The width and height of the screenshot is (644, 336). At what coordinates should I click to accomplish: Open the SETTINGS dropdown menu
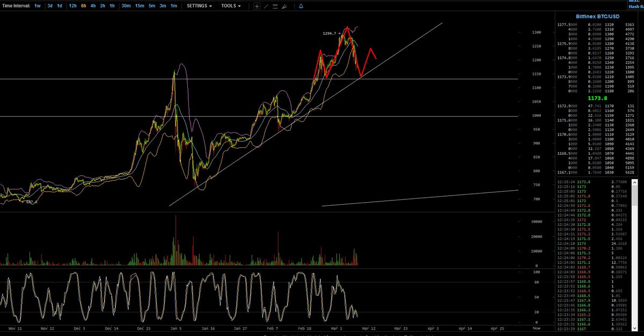199,6
